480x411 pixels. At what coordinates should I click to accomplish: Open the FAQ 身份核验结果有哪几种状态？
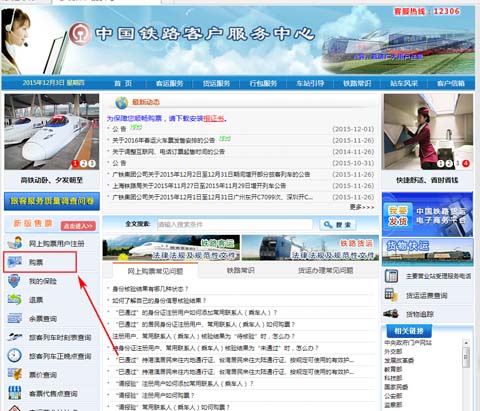pos(150,289)
